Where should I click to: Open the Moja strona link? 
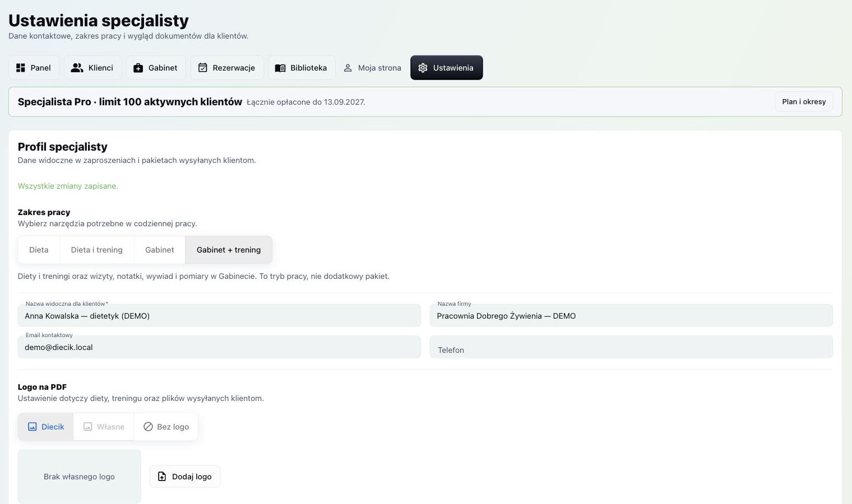373,68
